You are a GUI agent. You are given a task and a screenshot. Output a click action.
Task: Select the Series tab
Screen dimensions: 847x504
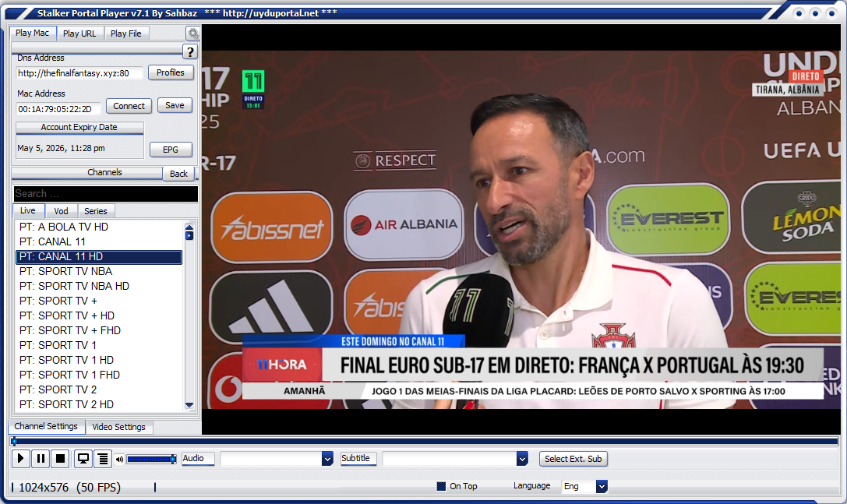(96, 211)
